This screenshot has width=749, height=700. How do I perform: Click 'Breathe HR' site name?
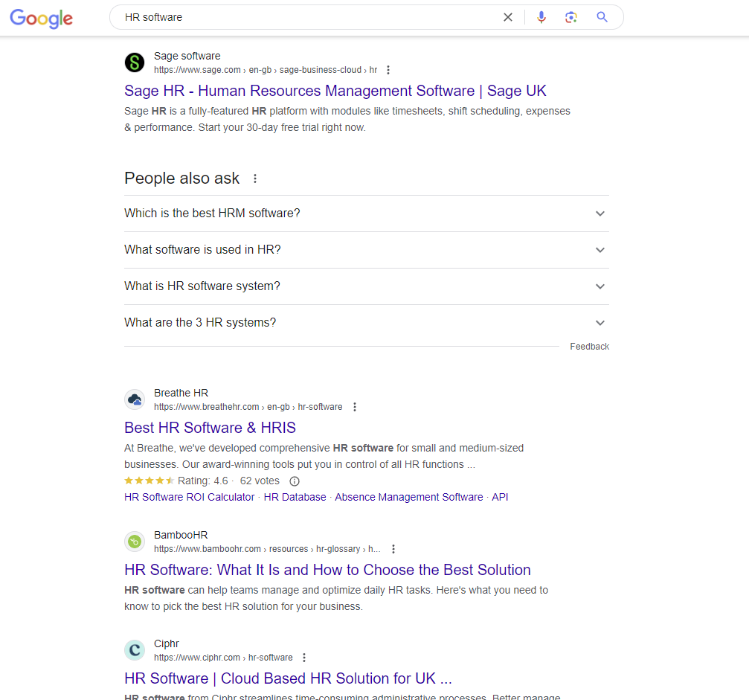click(x=181, y=393)
